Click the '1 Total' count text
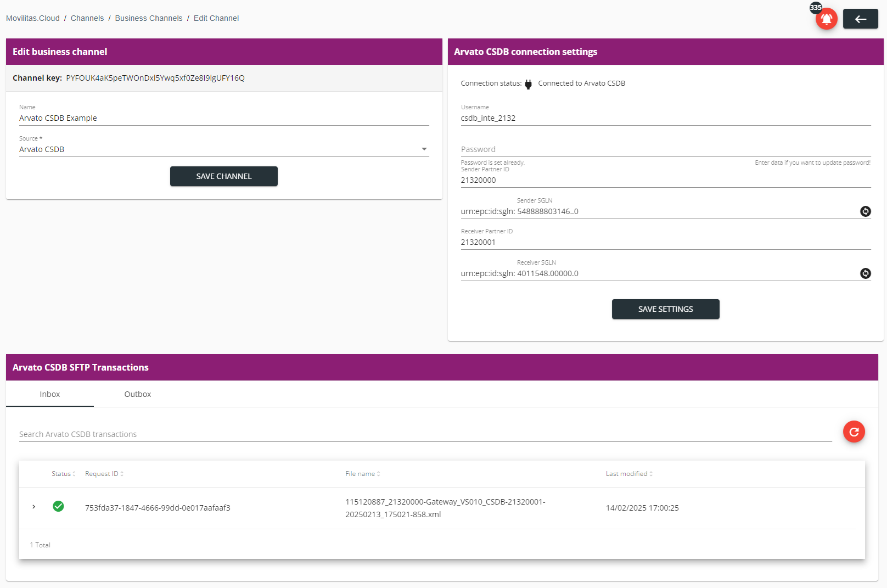The width and height of the screenshot is (887, 588). pos(40,545)
